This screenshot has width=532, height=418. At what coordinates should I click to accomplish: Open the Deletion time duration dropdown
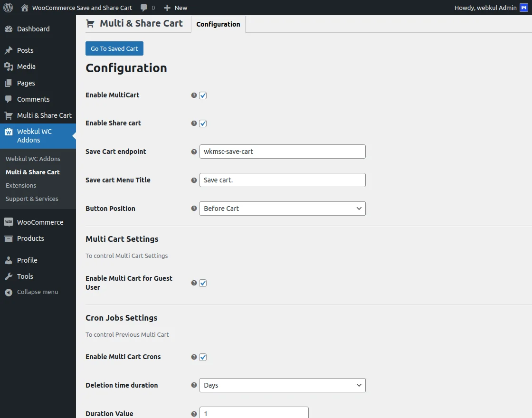282,385
